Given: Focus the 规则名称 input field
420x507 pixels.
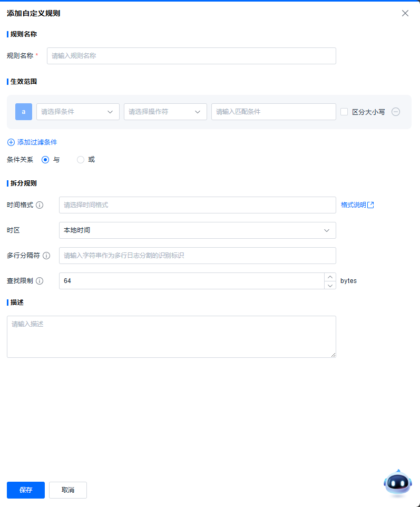Looking at the screenshot, I should (191, 56).
